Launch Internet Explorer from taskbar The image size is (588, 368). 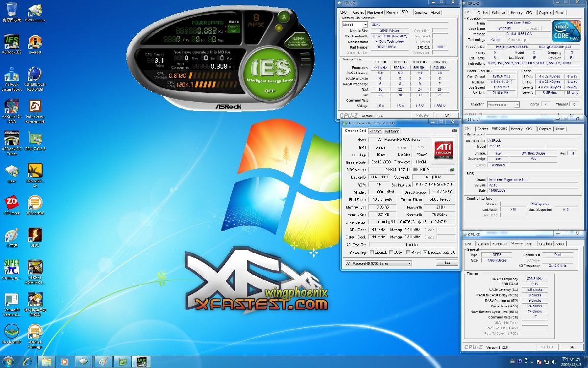[27, 362]
